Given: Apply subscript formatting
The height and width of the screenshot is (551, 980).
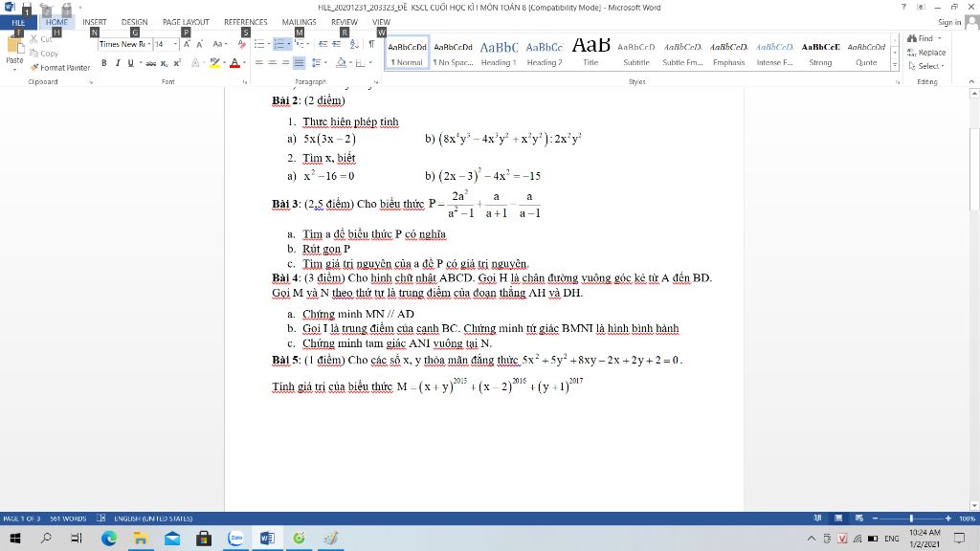Looking at the screenshot, I should click(164, 63).
